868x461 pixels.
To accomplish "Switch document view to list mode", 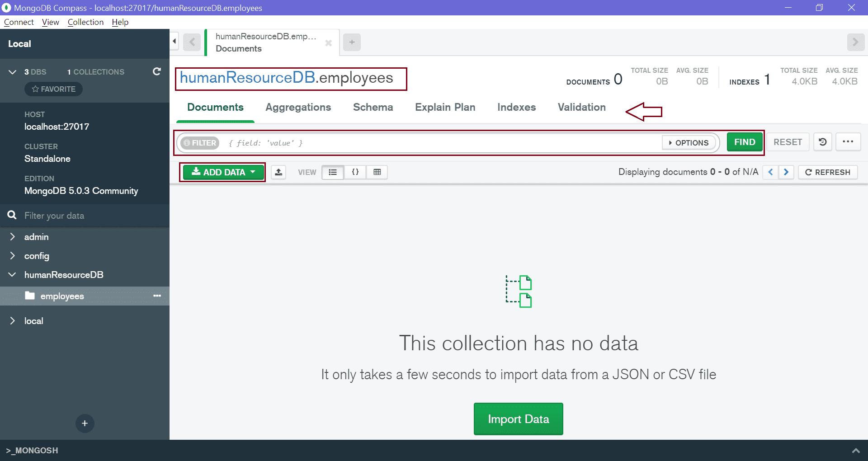I will point(333,172).
